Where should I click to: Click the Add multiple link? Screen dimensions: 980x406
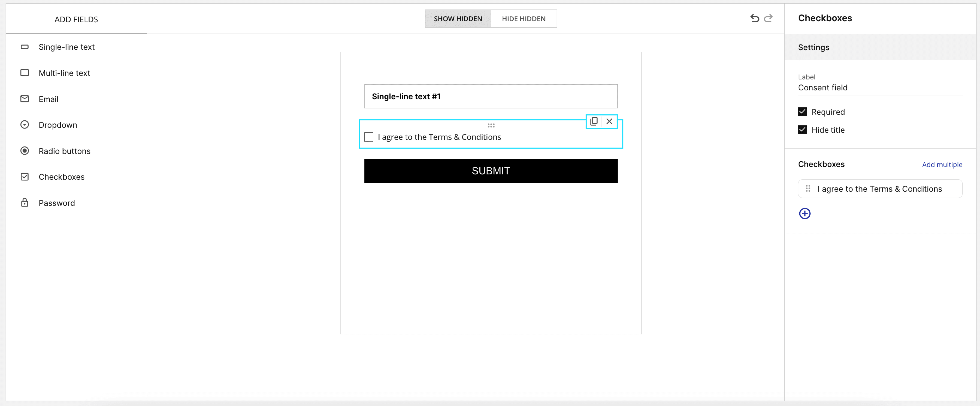coord(942,165)
